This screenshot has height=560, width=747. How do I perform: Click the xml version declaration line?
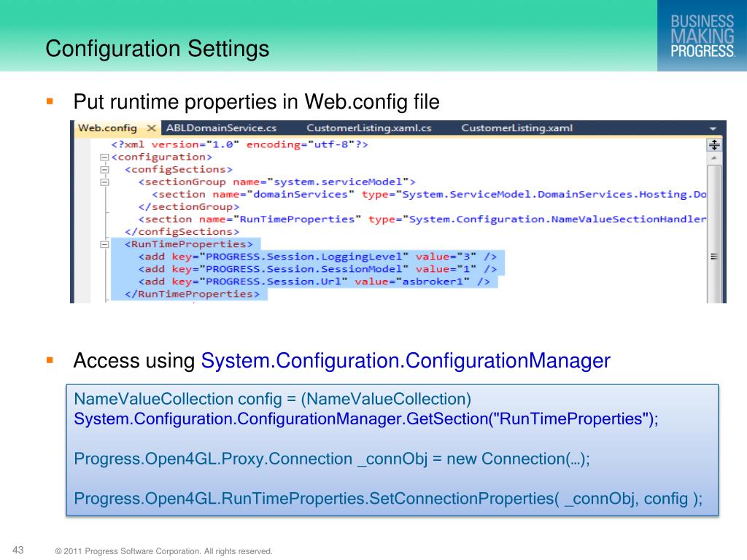pos(239,144)
